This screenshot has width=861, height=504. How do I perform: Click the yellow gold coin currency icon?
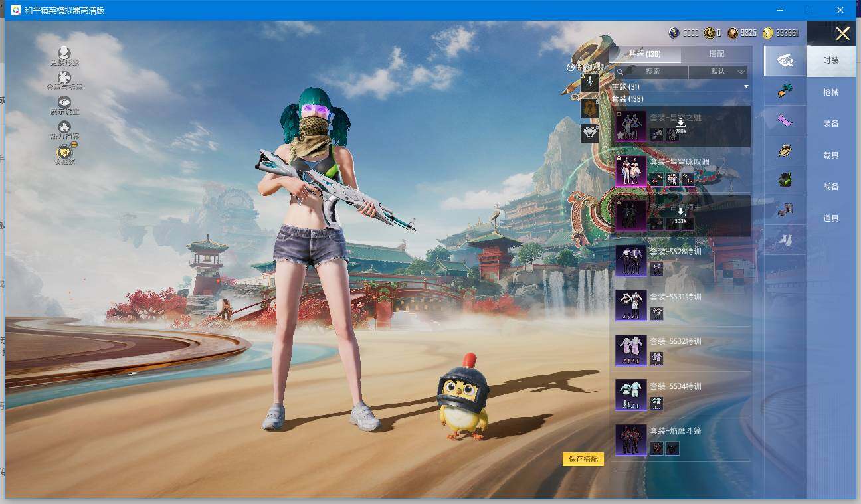[x=768, y=33]
